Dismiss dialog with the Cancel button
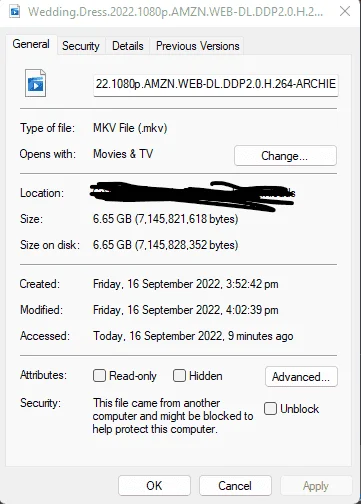Screen dimensions: 361x504 pyautogui.click(x=235, y=486)
